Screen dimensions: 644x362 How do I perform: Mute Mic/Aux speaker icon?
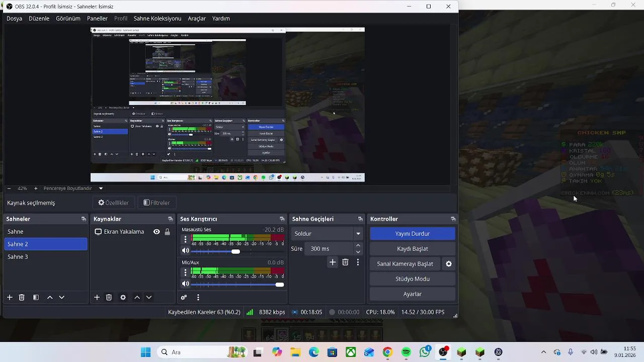pyautogui.click(x=186, y=284)
